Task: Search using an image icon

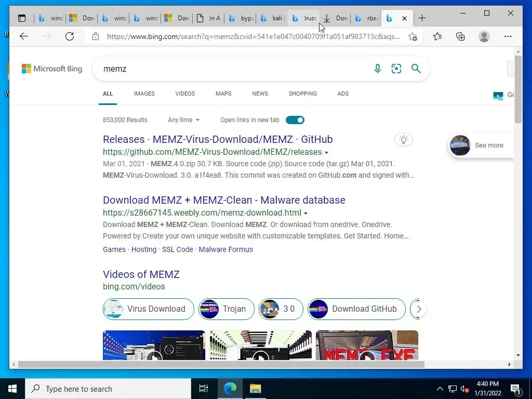Action: point(396,69)
